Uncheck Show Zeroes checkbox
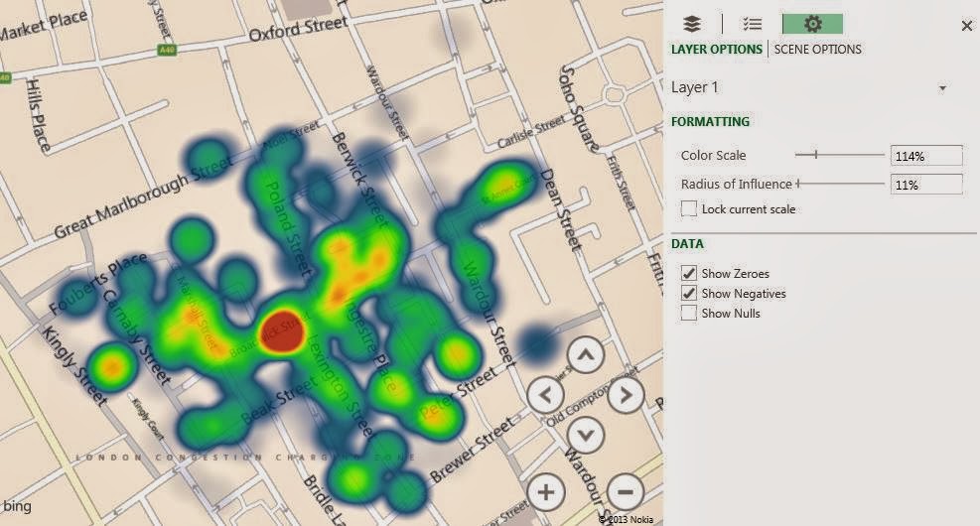The image size is (980, 526). tap(689, 273)
